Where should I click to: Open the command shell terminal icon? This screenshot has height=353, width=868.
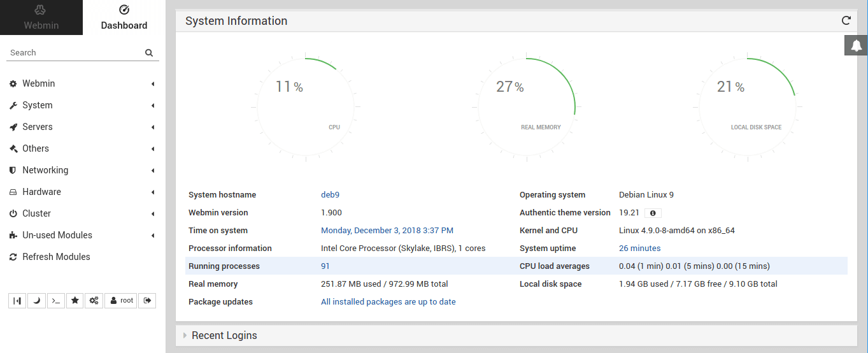pyautogui.click(x=56, y=301)
